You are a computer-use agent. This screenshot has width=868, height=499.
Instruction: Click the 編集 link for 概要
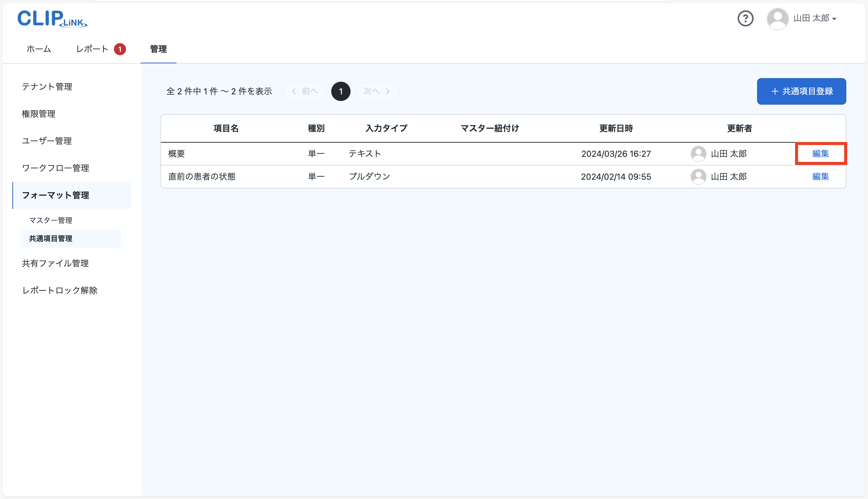pyautogui.click(x=820, y=153)
